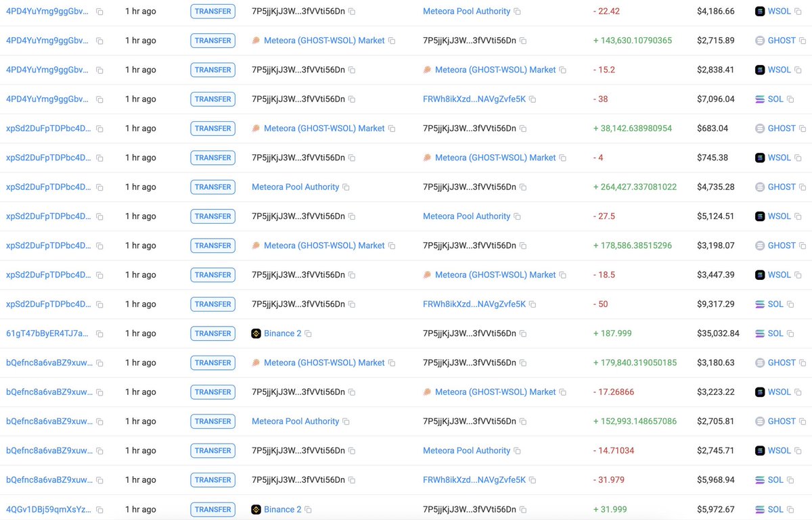The width and height of the screenshot is (812, 520).
Task: Copy recipient address in the +179,840.319050185 row
Action: (x=523, y=363)
